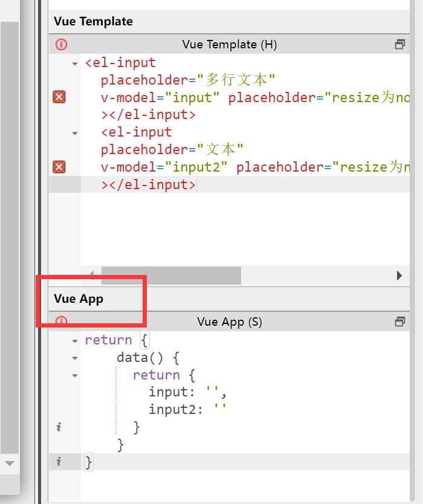
Task: Click the placeholder="文本" line
Action: click(x=172, y=149)
